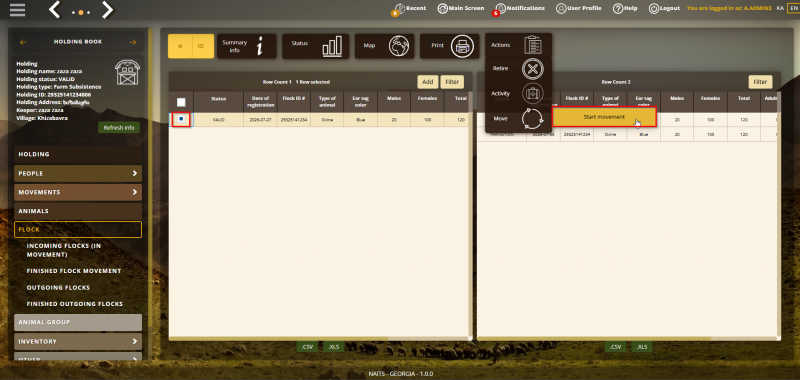Click the barn holding icon

click(128, 72)
